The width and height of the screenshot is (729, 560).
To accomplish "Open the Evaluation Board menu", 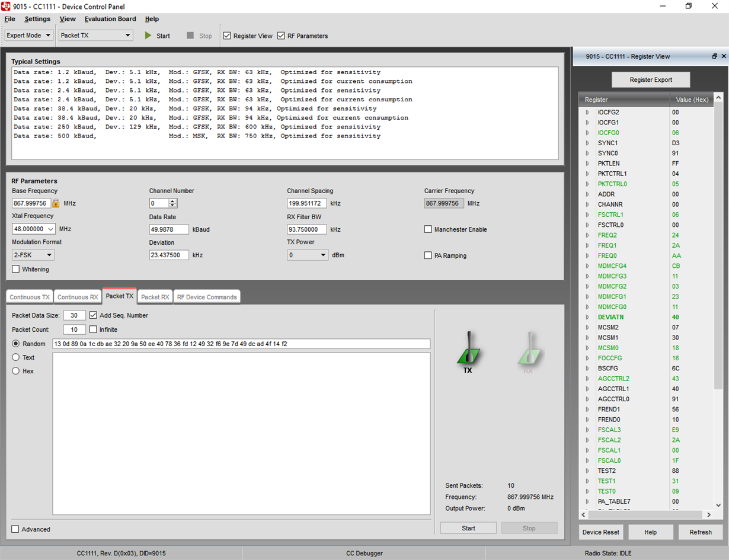I will pyautogui.click(x=110, y=19).
